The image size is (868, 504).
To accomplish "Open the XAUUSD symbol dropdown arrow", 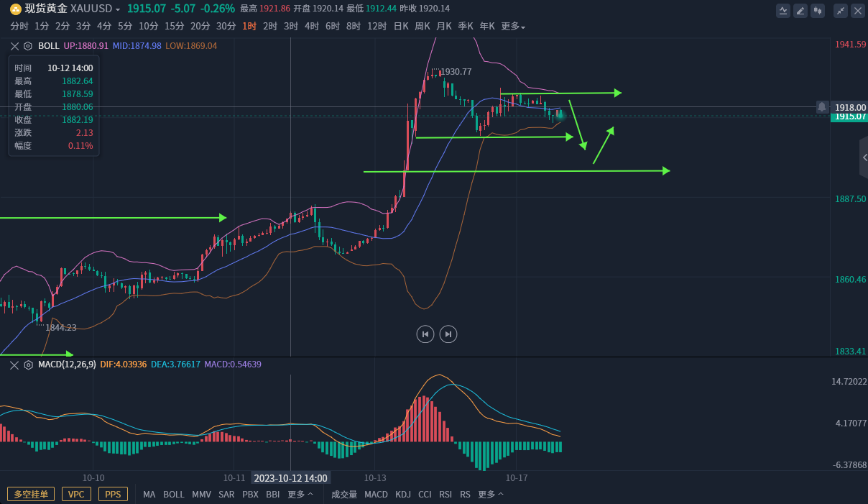I will click(119, 9).
